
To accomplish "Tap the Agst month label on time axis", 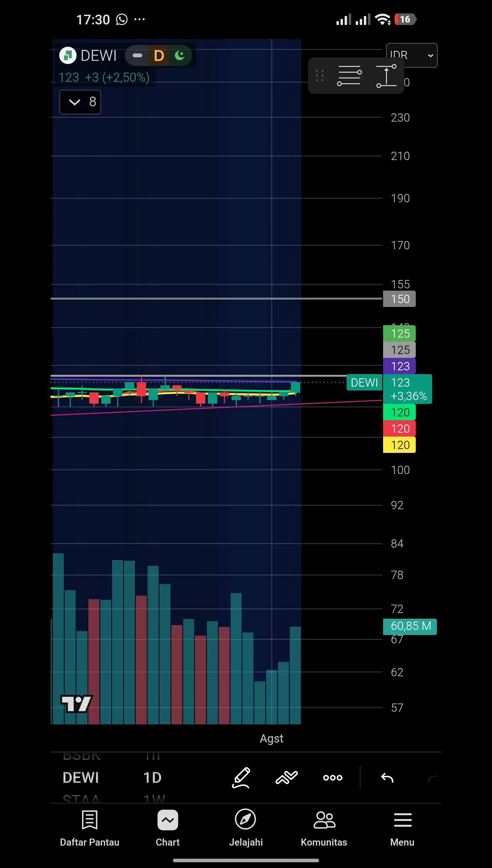I will pos(271,738).
